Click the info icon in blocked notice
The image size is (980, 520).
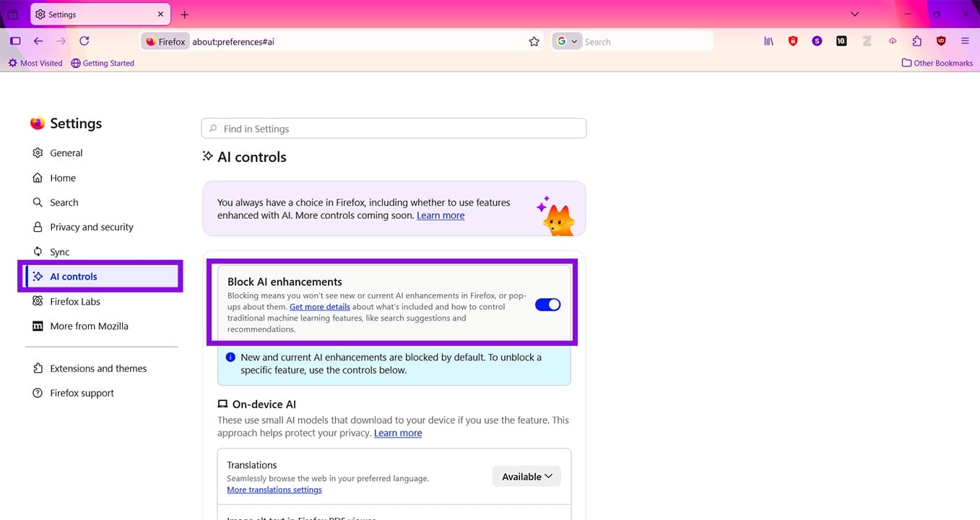[230, 357]
